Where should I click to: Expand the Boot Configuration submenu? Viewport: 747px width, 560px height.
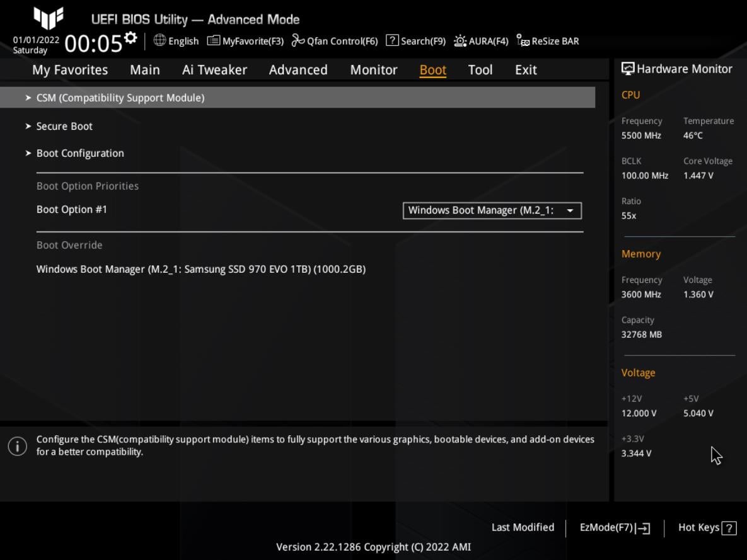(75, 153)
